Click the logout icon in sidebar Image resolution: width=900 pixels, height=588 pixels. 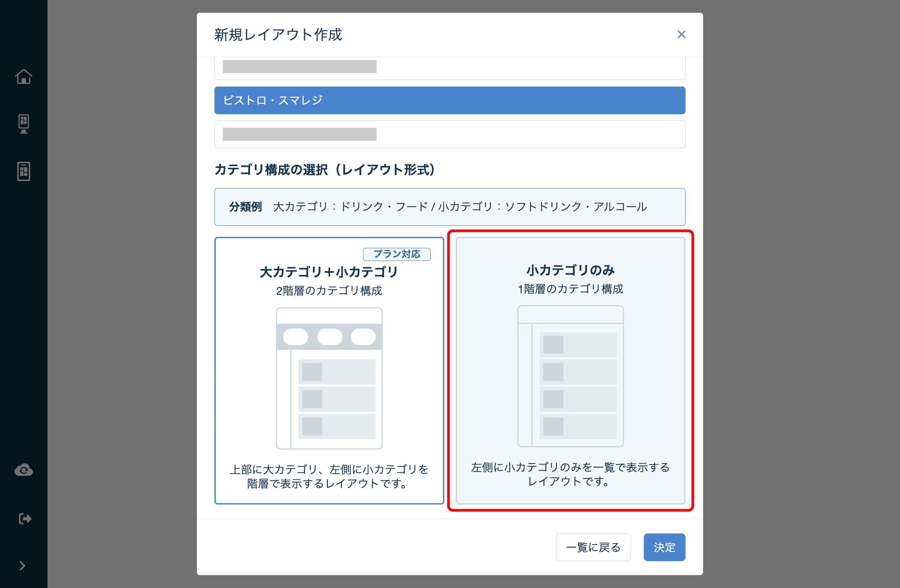tap(25, 519)
